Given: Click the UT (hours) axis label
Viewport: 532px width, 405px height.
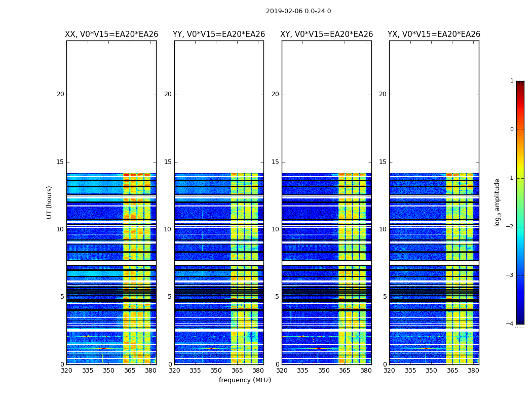Looking at the screenshot, I should (49, 202).
